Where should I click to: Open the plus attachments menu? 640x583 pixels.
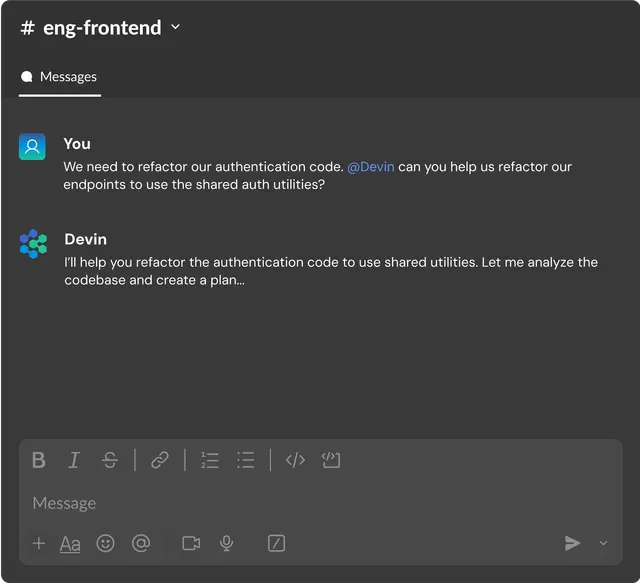39,543
